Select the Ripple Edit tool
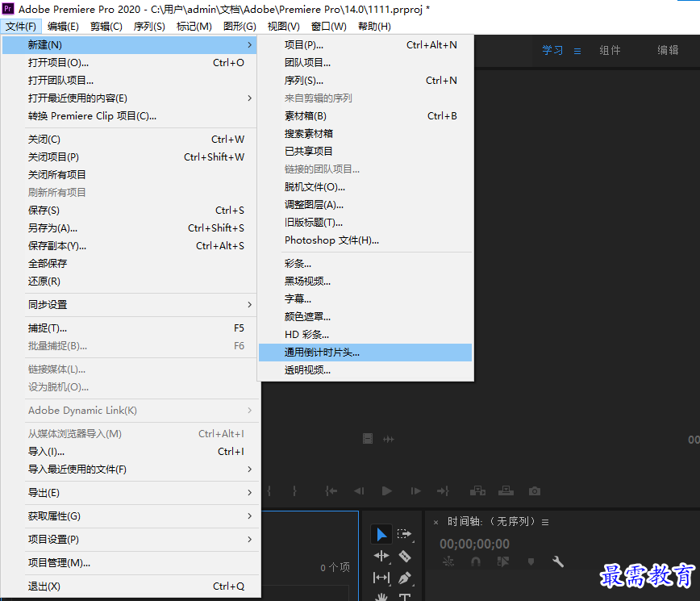Screen dimensions: 700x601 (381, 556)
